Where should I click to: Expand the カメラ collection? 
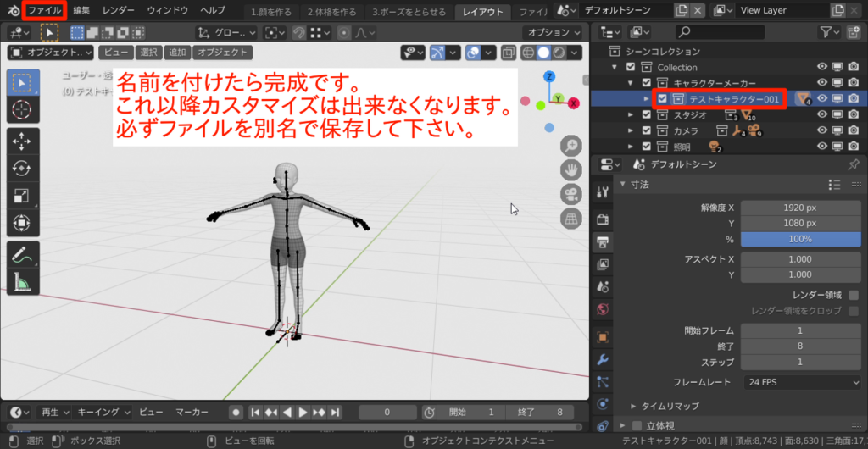(x=631, y=131)
